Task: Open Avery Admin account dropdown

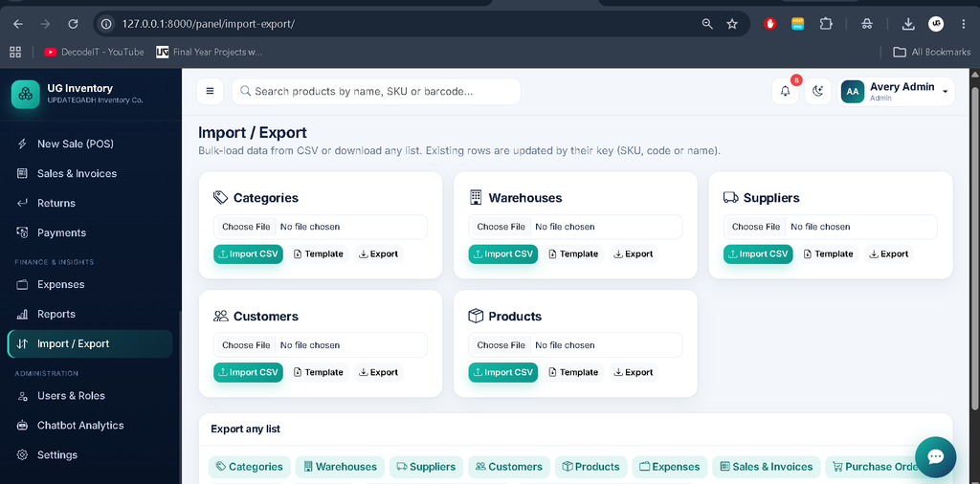Action: tap(896, 91)
